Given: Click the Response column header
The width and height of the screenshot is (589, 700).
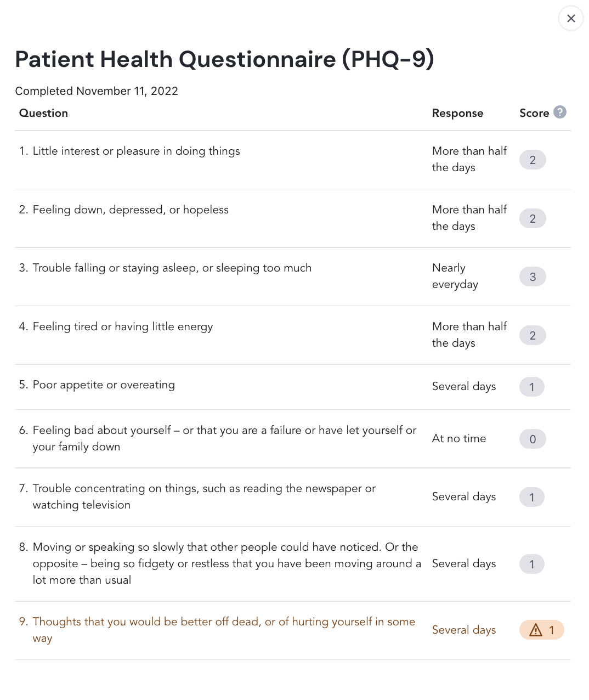Looking at the screenshot, I should point(457,113).
